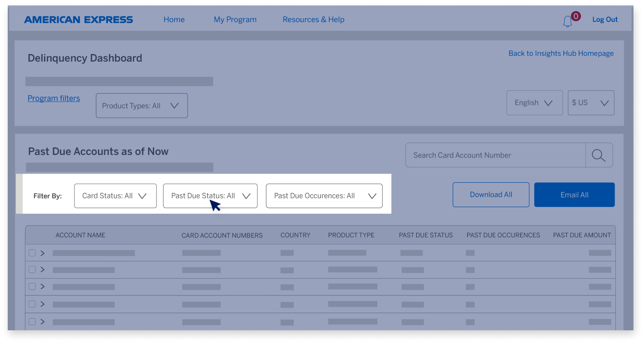This screenshot has height=343, width=644.
Task: Follow the Back to Insights Hub Homepage link
Action: (561, 53)
